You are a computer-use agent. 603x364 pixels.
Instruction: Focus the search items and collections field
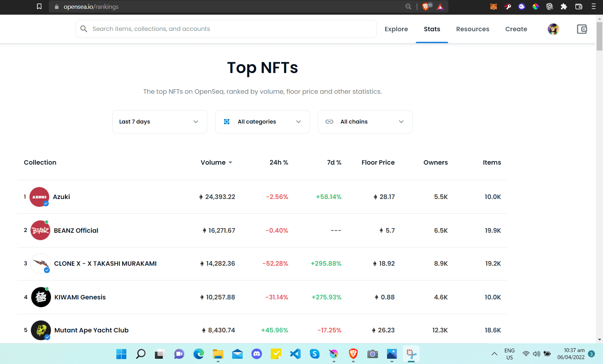(x=226, y=29)
